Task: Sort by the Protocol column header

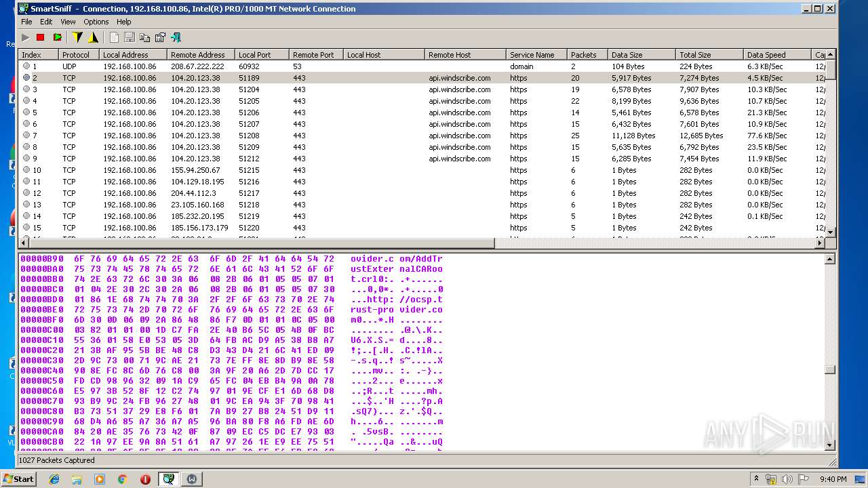Action: click(x=79, y=55)
